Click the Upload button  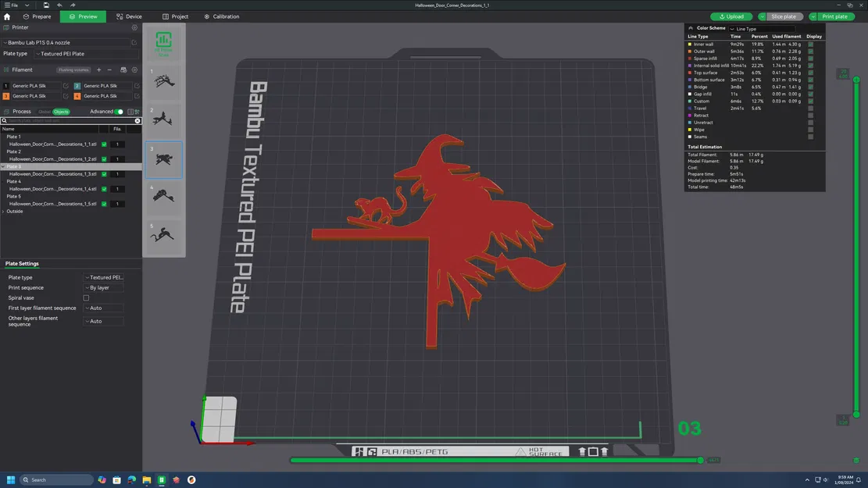731,16
